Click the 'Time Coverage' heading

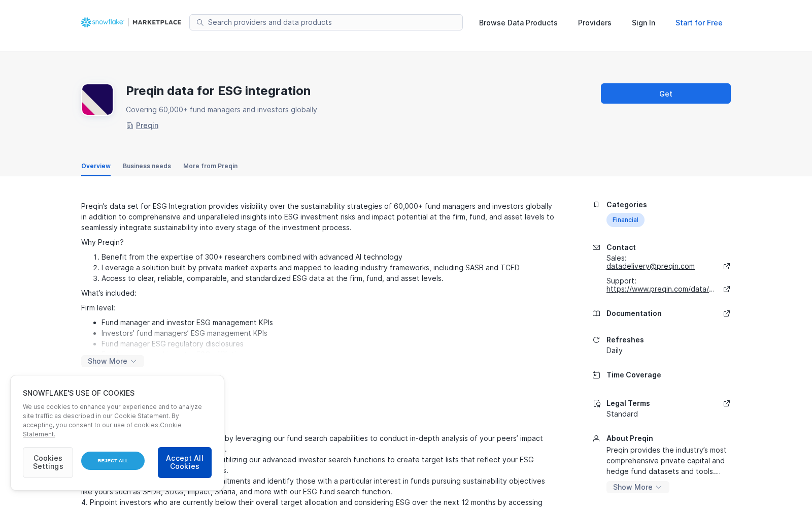[x=633, y=375]
